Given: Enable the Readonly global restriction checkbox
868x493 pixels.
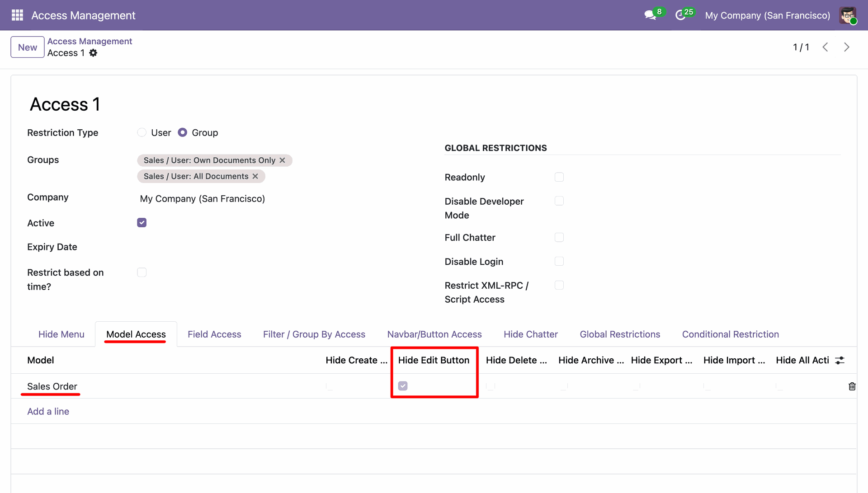Looking at the screenshot, I should [559, 177].
